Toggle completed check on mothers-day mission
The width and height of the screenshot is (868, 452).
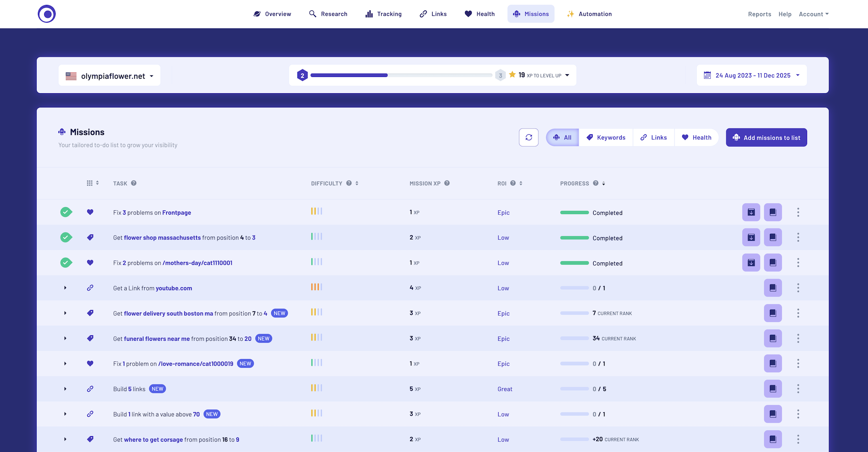point(66,263)
